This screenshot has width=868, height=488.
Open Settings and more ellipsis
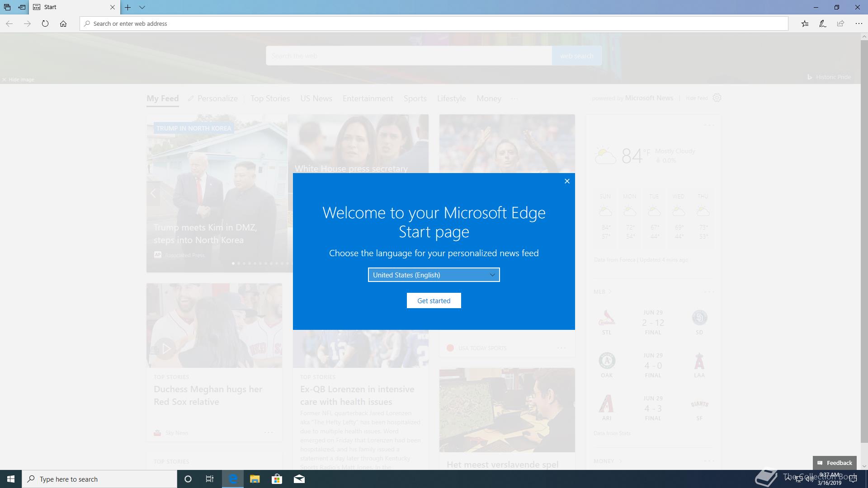coord(859,23)
